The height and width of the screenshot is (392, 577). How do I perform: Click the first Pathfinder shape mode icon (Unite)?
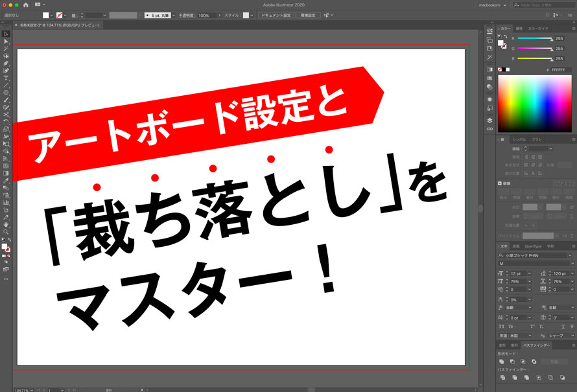[502, 361]
